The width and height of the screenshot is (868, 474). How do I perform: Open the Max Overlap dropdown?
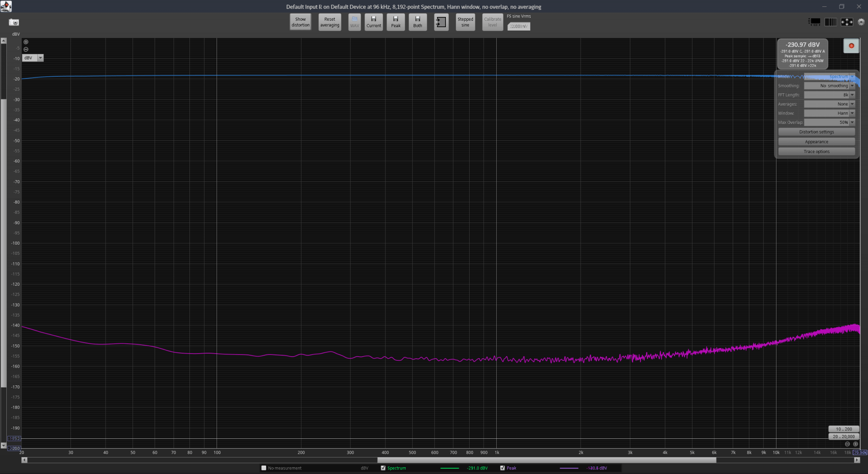829,123
